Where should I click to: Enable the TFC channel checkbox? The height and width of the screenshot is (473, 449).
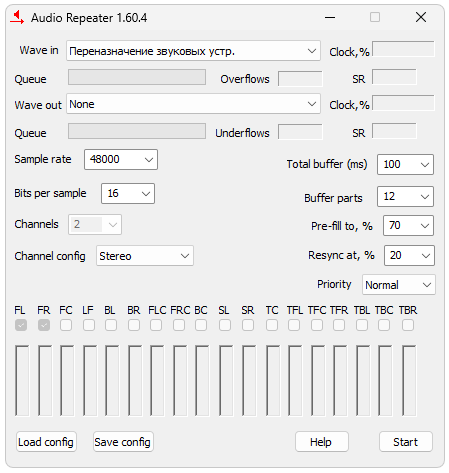(317, 325)
